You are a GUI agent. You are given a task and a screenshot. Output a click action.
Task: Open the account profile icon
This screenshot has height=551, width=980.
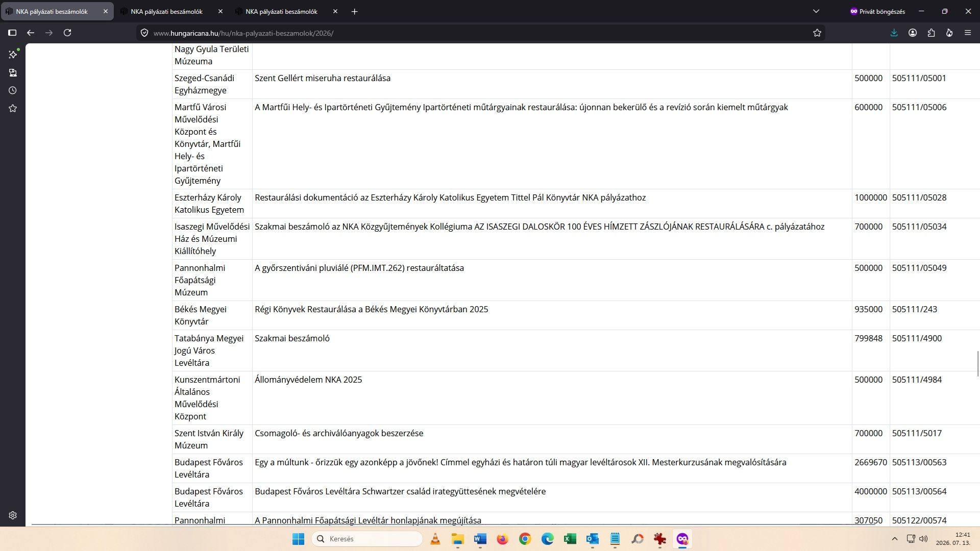point(913,33)
